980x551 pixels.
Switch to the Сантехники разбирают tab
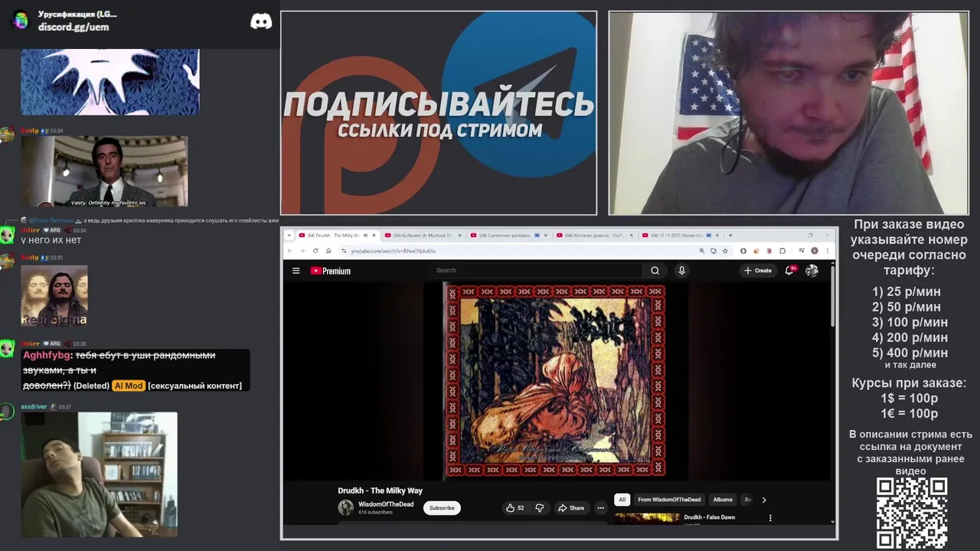point(508,235)
